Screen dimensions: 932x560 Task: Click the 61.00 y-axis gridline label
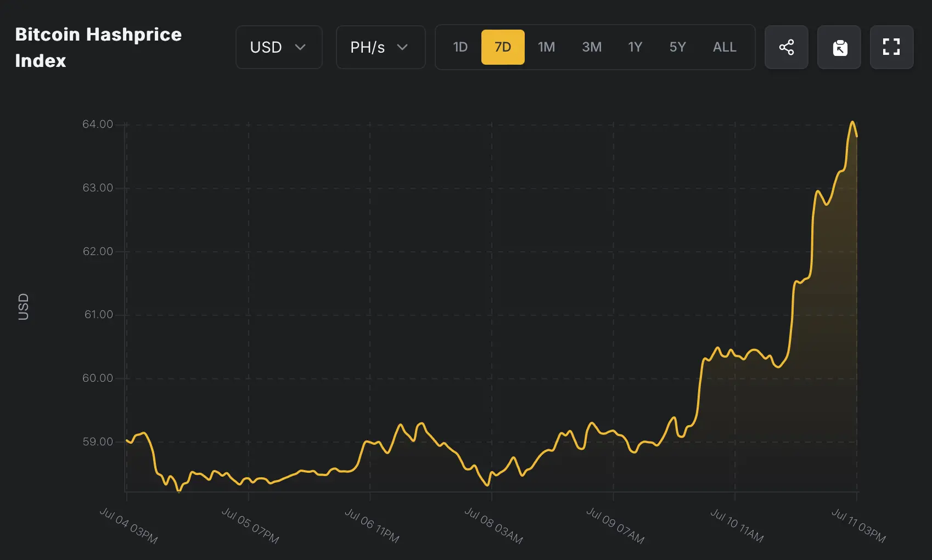point(98,314)
